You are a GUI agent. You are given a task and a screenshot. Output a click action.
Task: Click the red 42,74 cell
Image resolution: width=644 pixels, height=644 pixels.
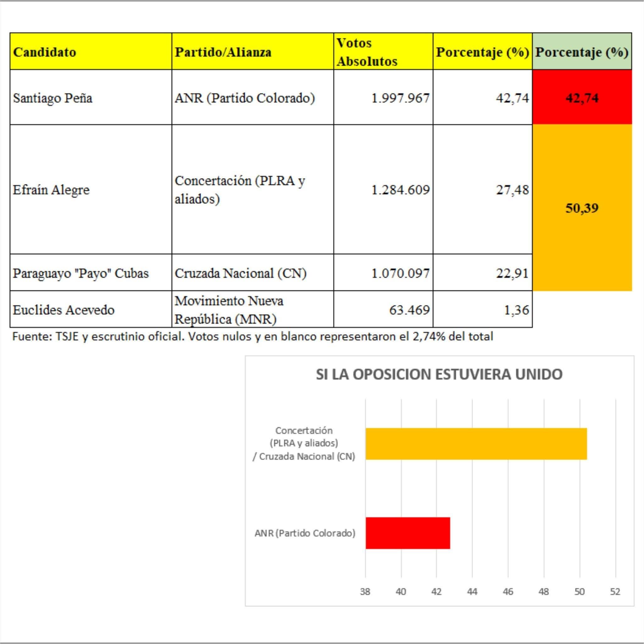pyautogui.click(x=582, y=97)
